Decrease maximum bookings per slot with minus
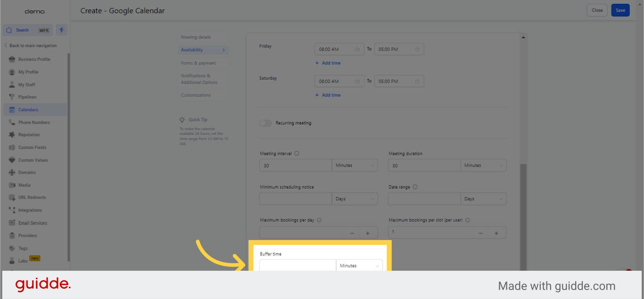 [481, 233]
